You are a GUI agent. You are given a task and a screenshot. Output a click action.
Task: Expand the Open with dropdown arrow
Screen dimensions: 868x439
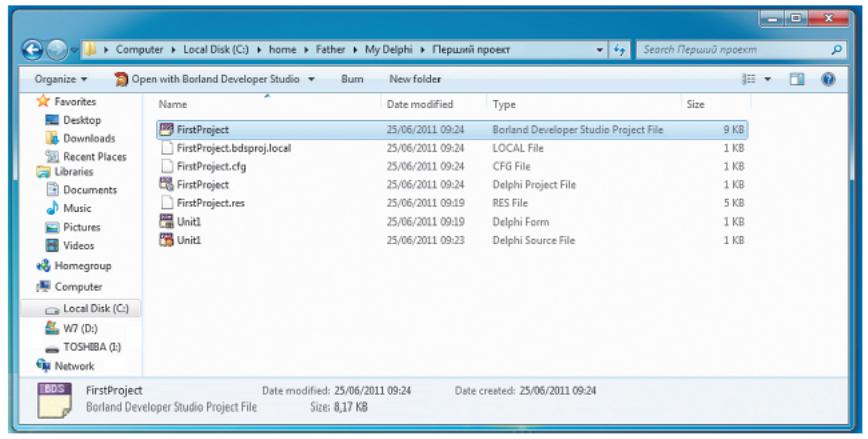(311, 79)
